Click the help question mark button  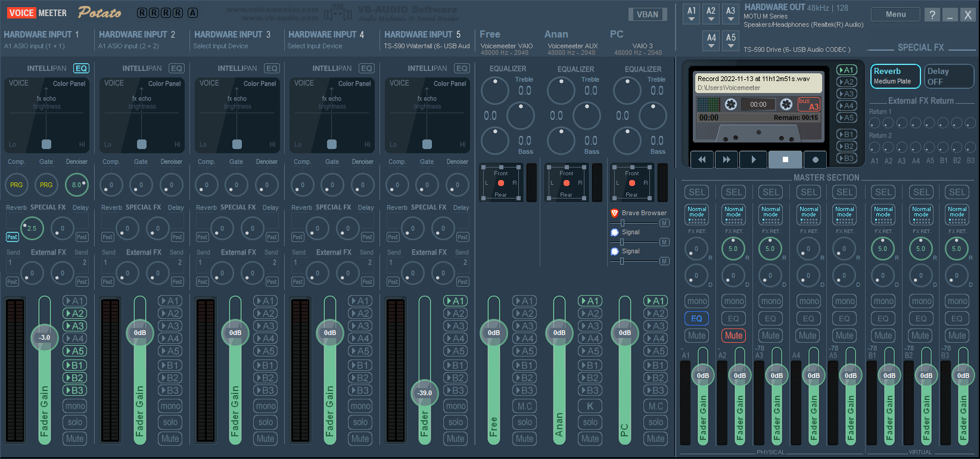click(932, 15)
